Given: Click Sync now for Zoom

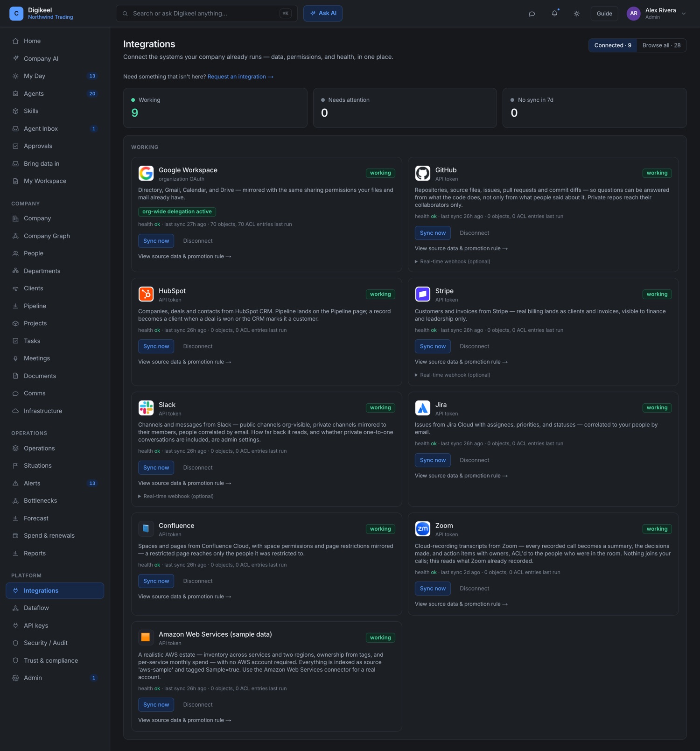Looking at the screenshot, I should [433, 589].
